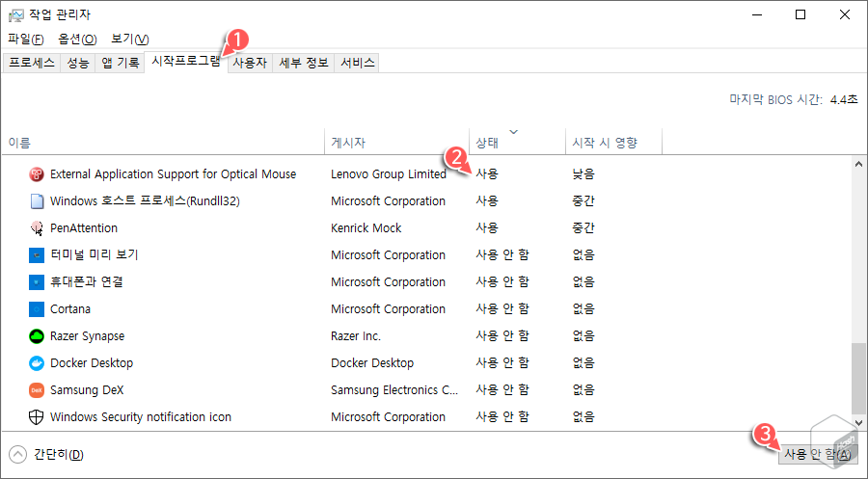This screenshot has height=479, width=868.
Task: Click Samsung Electronics C... publisher cell
Action: coord(394,390)
